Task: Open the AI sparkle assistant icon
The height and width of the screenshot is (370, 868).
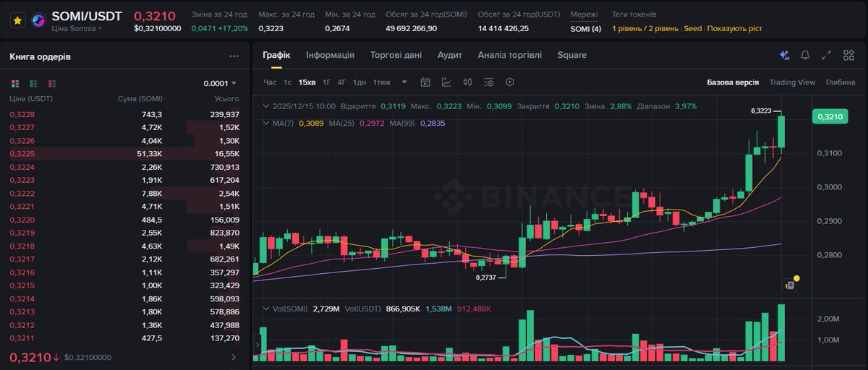Action: pos(784,56)
